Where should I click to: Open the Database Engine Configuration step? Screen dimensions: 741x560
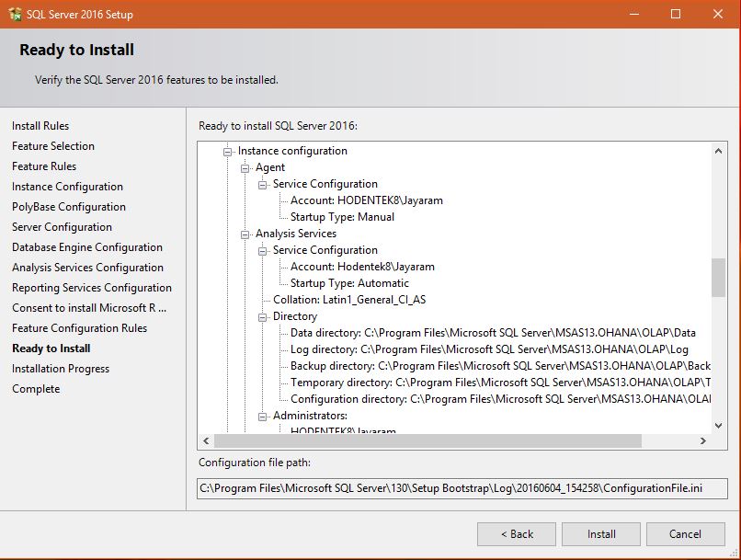(x=86, y=246)
